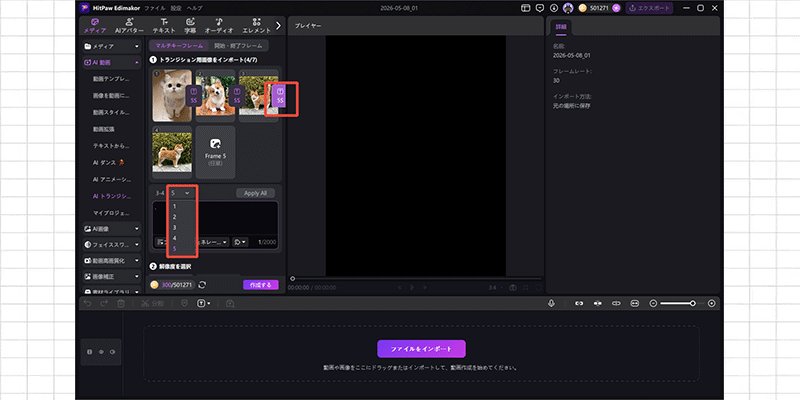Open the 詳細 details tab
Screen dimensions: 800x400
tap(561, 26)
